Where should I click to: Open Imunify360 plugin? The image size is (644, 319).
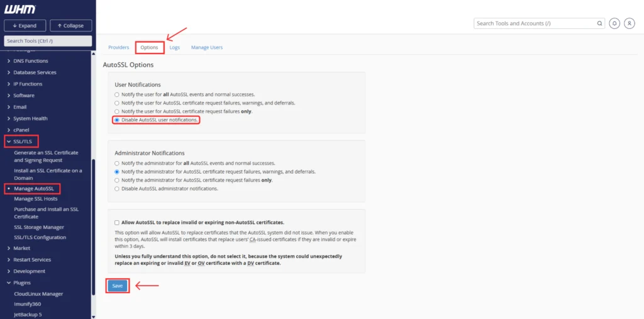pos(28,304)
